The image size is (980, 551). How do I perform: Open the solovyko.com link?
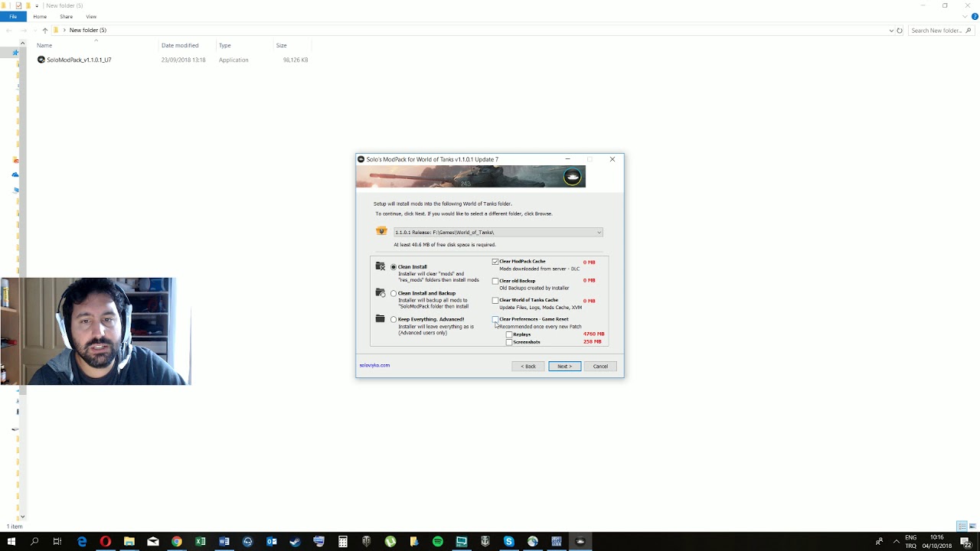pyautogui.click(x=374, y=365)
